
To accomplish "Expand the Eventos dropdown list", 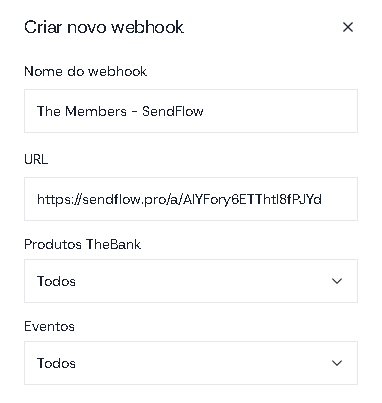I will point(191,363).
